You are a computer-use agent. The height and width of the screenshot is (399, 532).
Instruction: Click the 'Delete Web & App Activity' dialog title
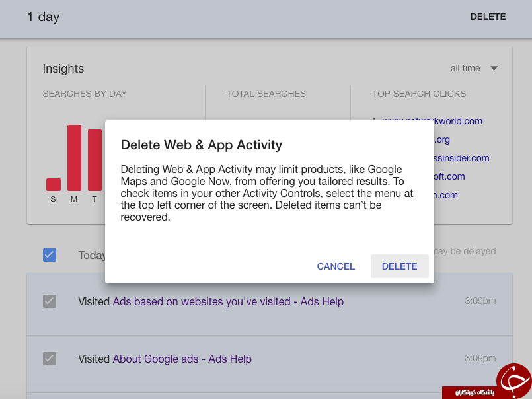tap(202, 145)
